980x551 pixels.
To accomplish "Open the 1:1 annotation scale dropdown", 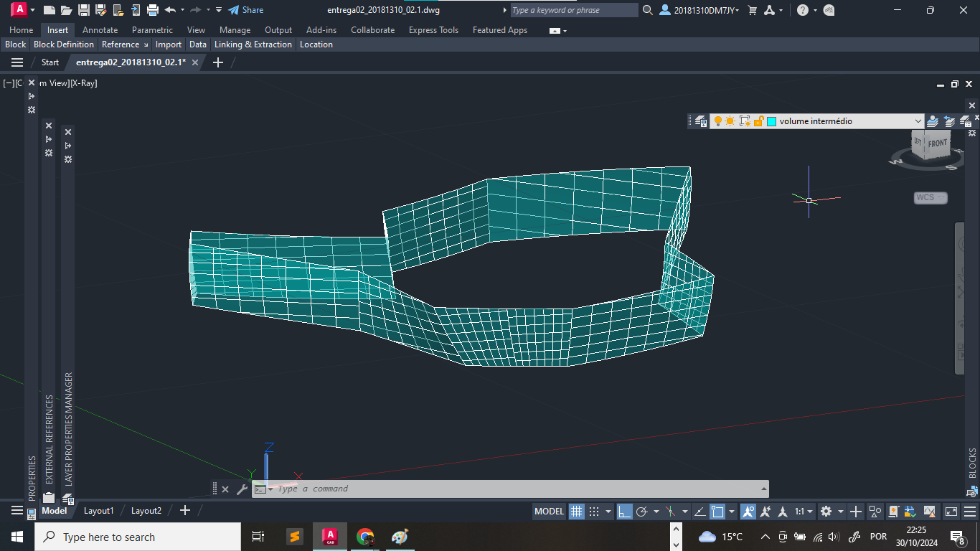I will click(804, 512).
